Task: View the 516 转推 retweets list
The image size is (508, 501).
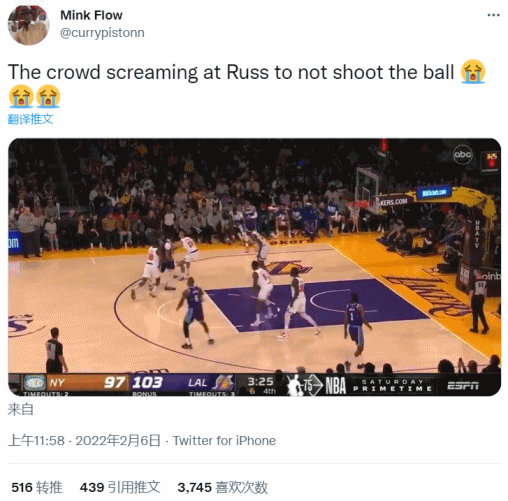Action: (37, 487)
